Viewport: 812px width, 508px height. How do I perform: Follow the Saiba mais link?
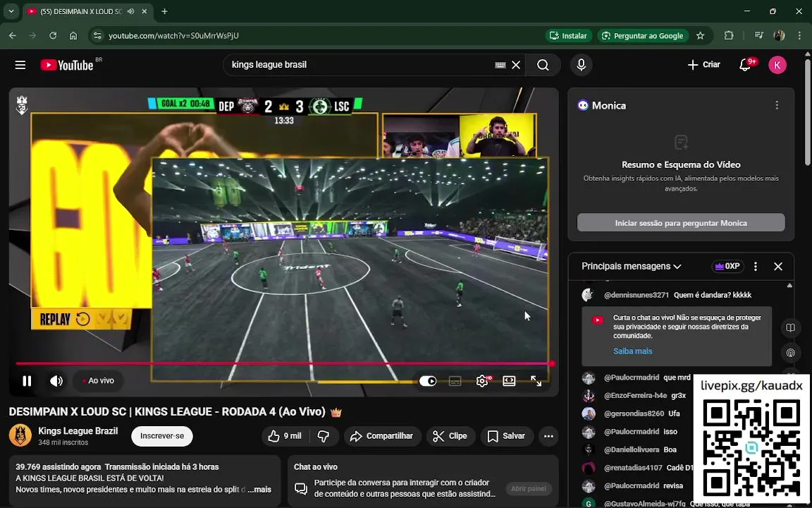click(632, 351)
